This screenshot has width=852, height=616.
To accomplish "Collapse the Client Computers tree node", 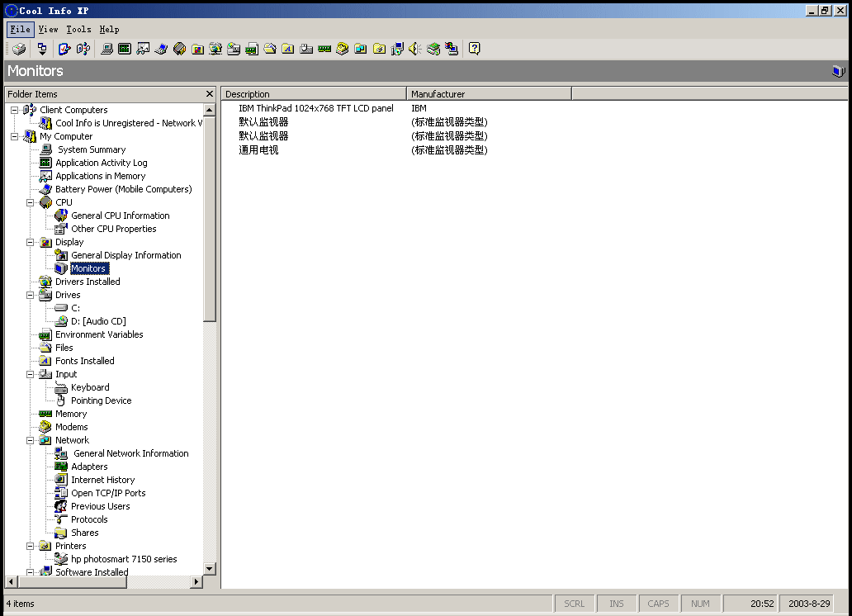I will 15,110.
